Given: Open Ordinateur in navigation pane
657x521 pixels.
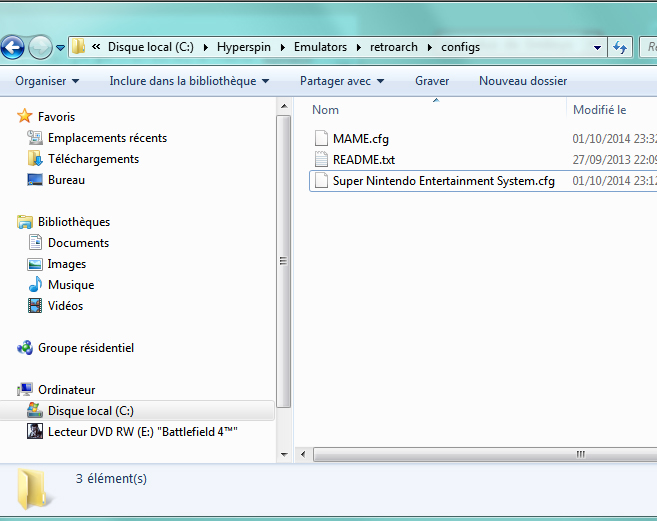Looking at the screenshot, I should (67, 390).
